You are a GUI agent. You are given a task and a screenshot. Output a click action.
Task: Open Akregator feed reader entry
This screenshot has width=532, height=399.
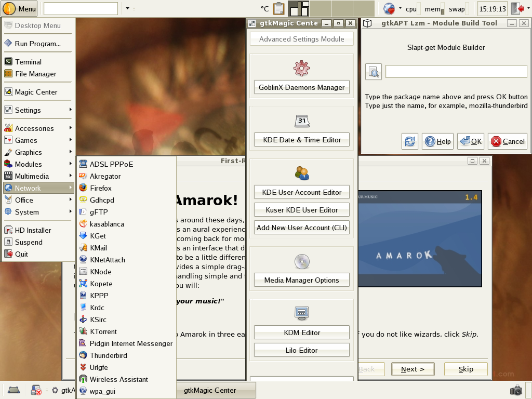pos(126,176)
